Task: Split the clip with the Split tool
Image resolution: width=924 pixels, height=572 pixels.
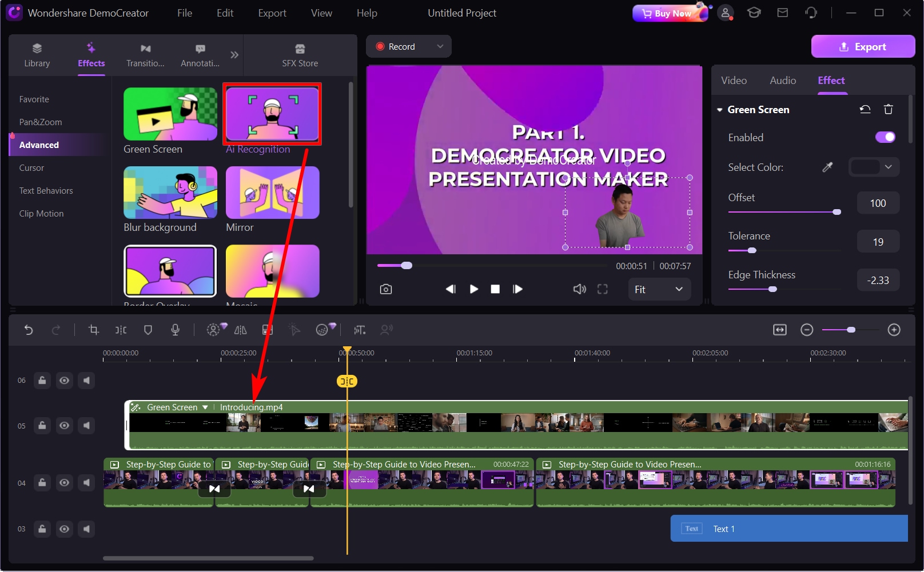Action: [x=121, y=330]
